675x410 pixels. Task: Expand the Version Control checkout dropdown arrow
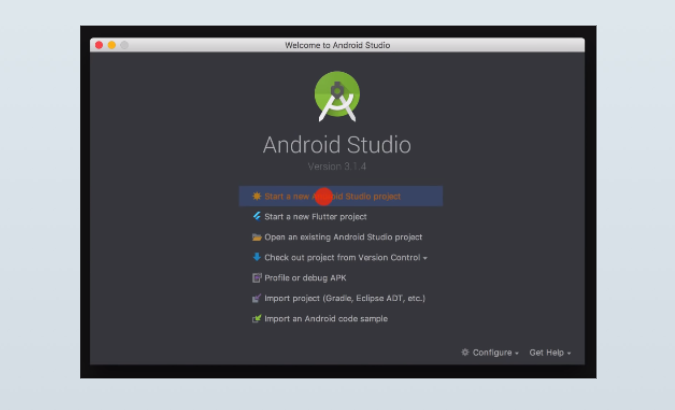425,258
